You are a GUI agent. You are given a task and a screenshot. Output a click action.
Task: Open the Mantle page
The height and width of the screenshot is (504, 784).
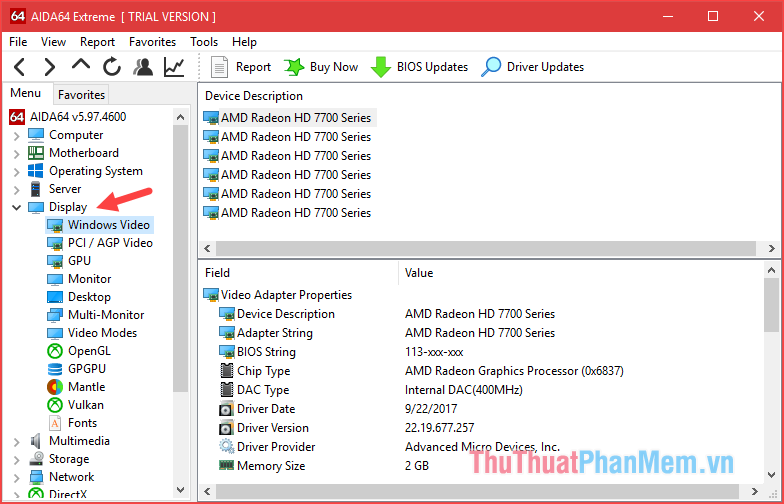[x=86, y=387]
